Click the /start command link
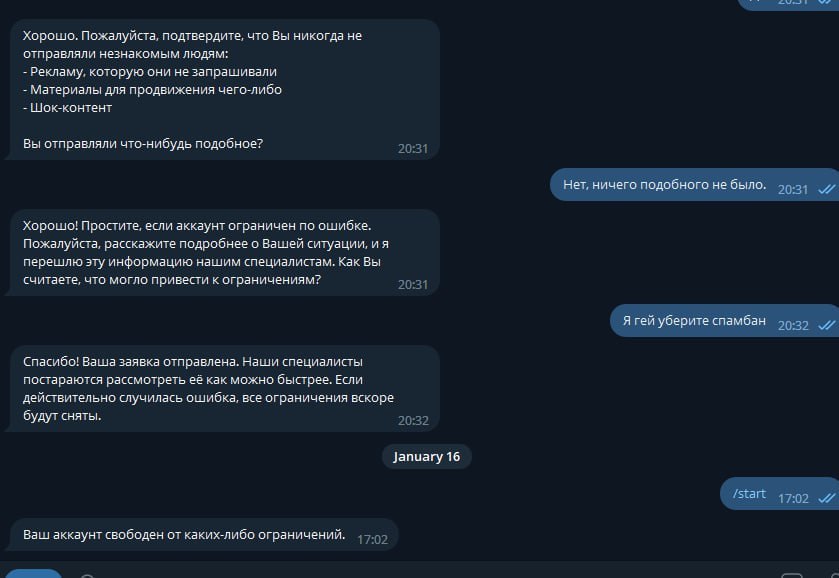The height and width of the screenshot is (578, 839). tap(749, 493)
